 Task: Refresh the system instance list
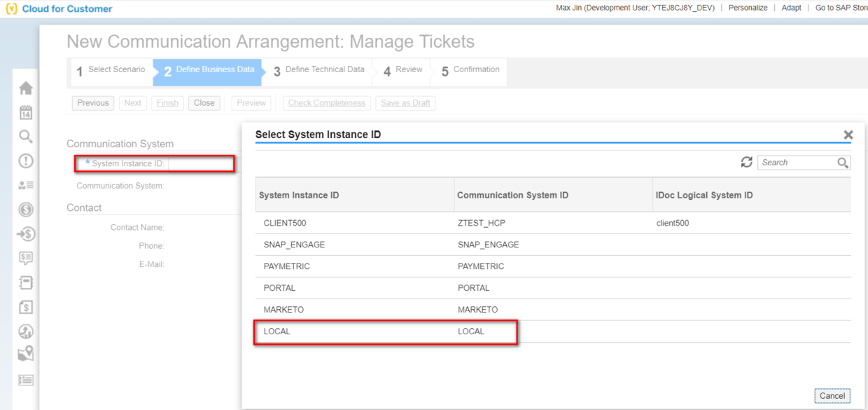coord(747,163)
